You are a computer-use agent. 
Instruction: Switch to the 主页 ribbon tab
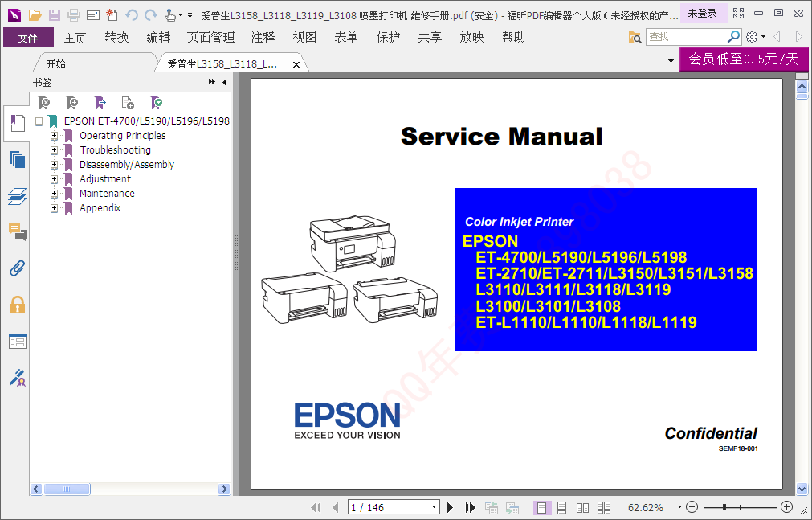pyautogui.click(x=75, y=38)
